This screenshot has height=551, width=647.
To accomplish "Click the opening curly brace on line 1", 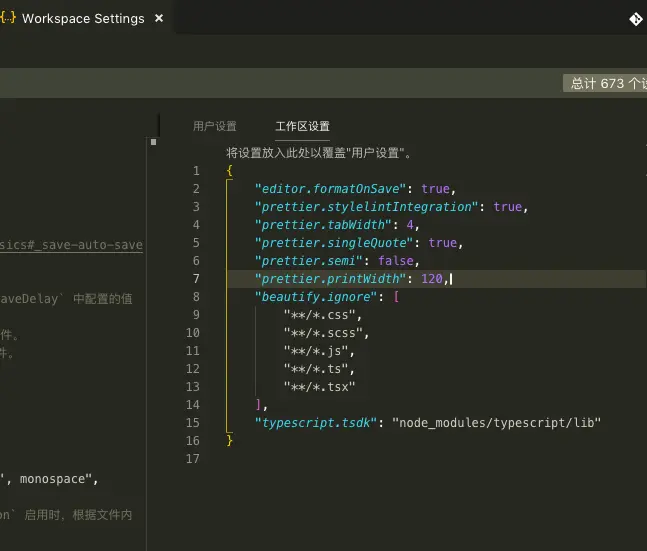I will (x=229, y=170).
